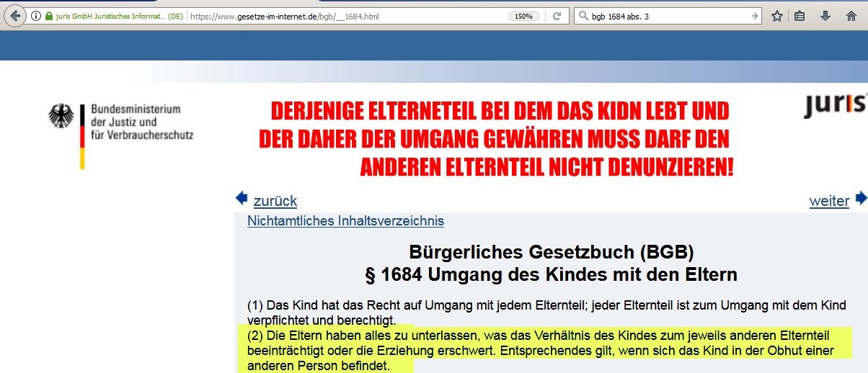The height and width of the screenshot is (373, 868).
Task: Follow the 'zurück' link
Action: 275,201
